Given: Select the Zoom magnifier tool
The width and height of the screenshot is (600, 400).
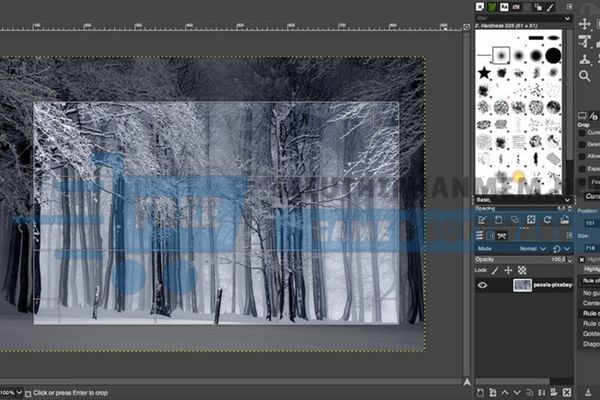Looking at the screenshot, I should [586, 77].
